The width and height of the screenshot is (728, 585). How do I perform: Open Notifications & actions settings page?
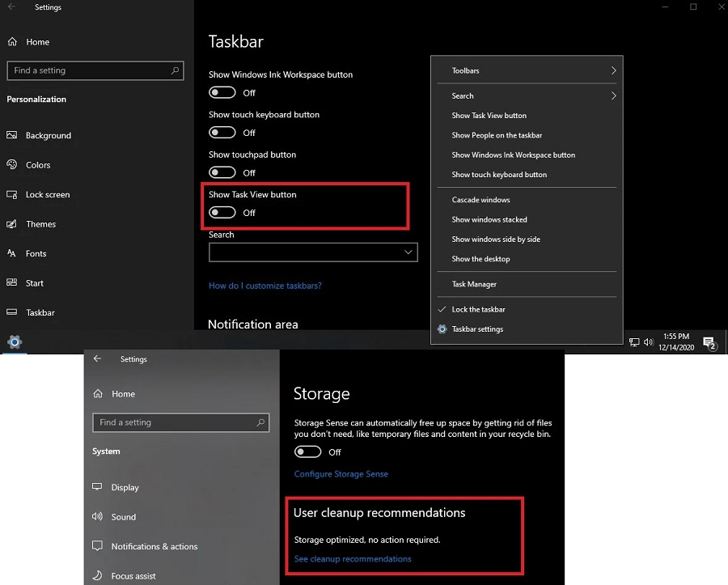154,546
